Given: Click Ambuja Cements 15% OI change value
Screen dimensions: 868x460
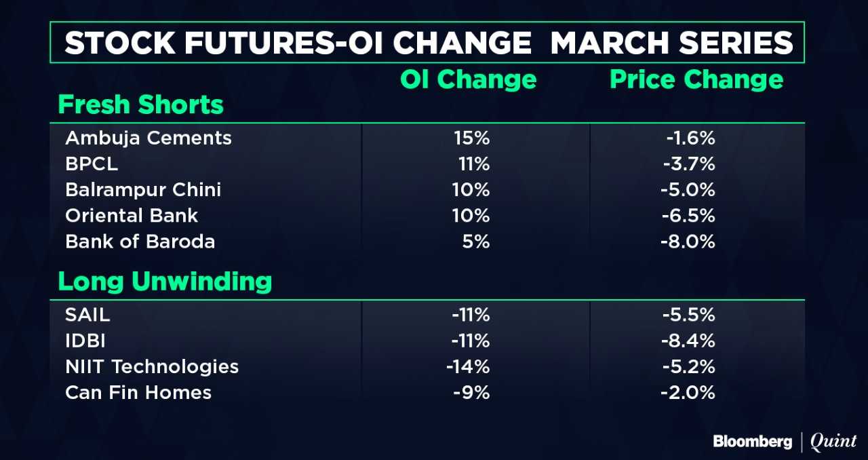Looking at the screenshot, I should coord(472,138).
